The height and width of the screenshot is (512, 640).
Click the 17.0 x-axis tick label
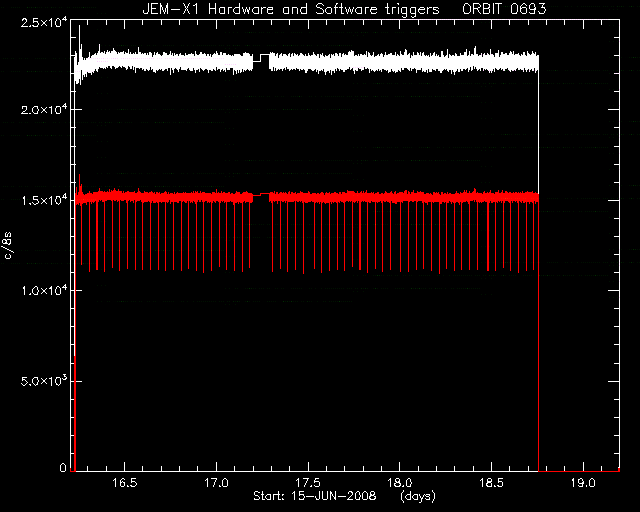[216, 483]
